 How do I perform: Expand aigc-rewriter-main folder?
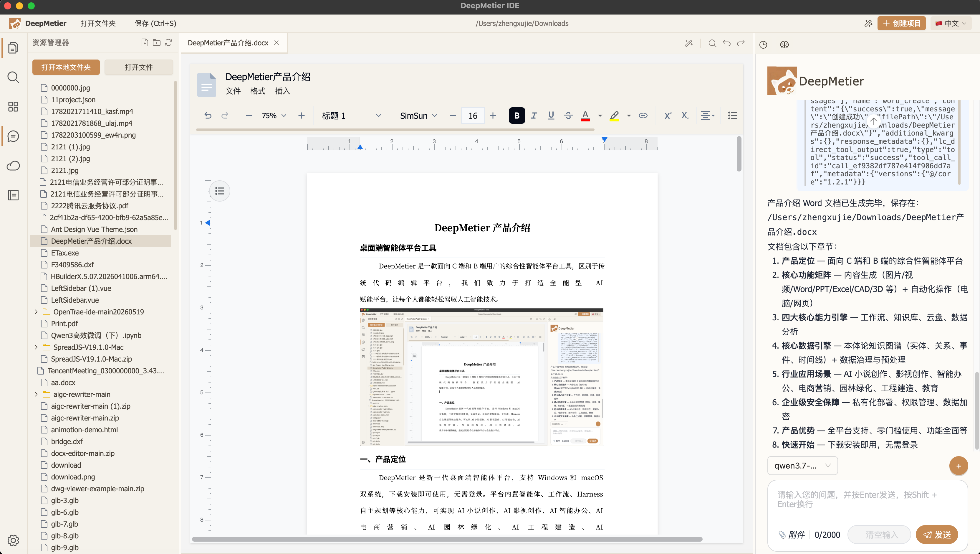click(x=36, y=395)
